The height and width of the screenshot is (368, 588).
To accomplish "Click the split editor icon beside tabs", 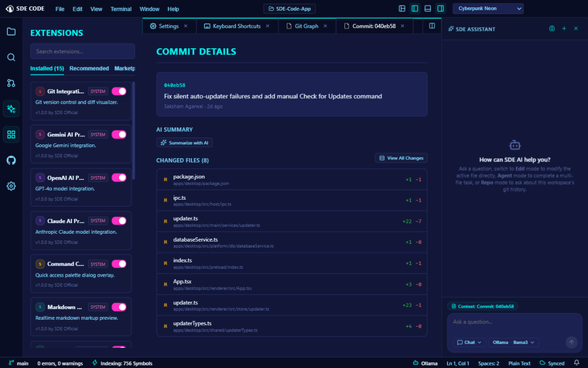I will [432, 26].
